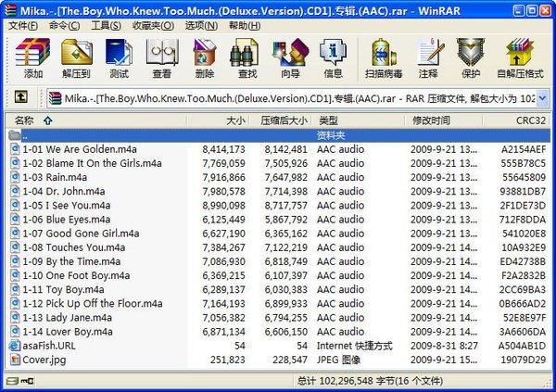Image resolution: width=556 pixels, height=392 pixels.
Task: Click the disk icon in status bar
Action: [12, 382]
